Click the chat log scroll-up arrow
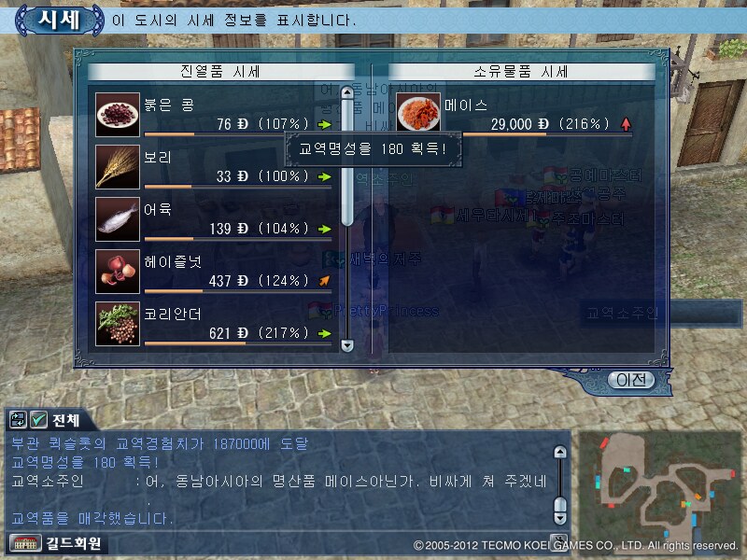The image size is (747, 560). [x=560, y=452]
